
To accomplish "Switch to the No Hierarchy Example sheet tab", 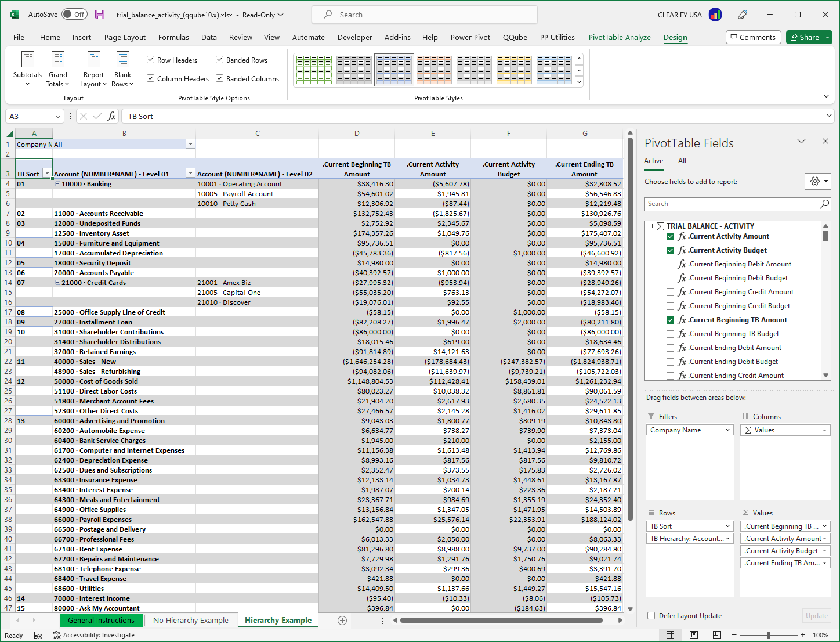I will [191, 620].
